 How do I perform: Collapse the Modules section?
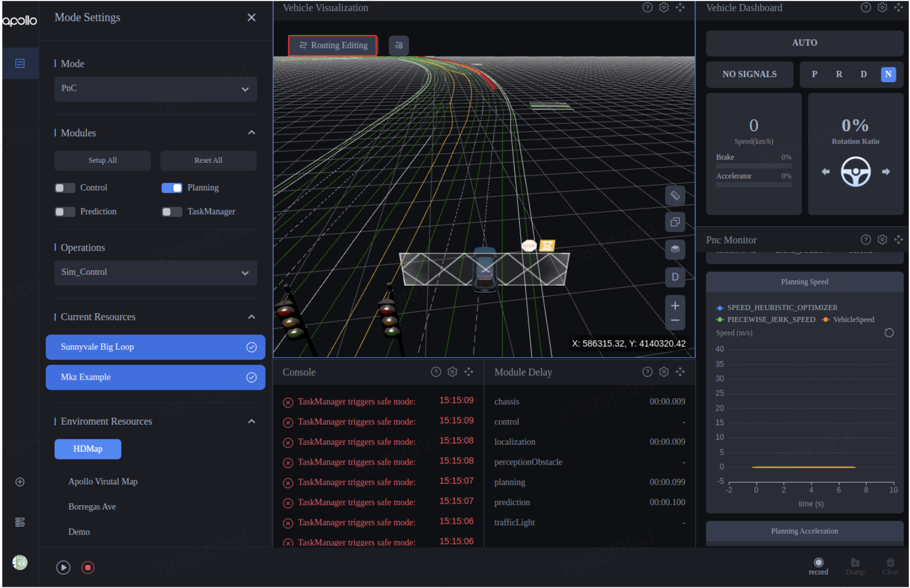[252, 132]
